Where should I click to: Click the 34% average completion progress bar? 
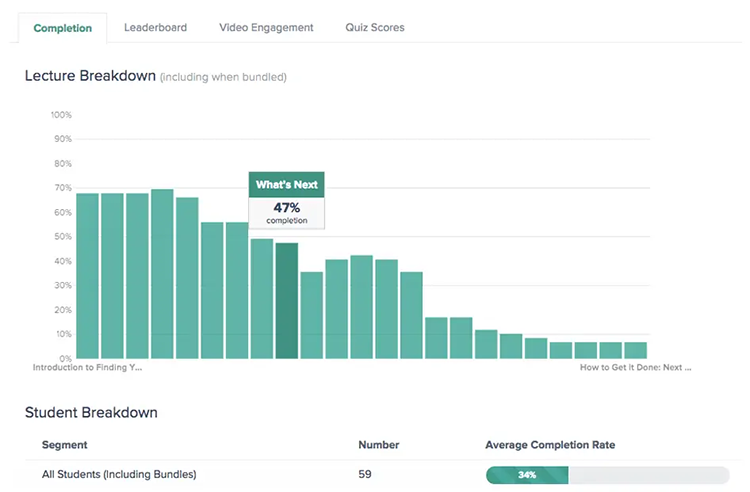(x=607, y=475)
